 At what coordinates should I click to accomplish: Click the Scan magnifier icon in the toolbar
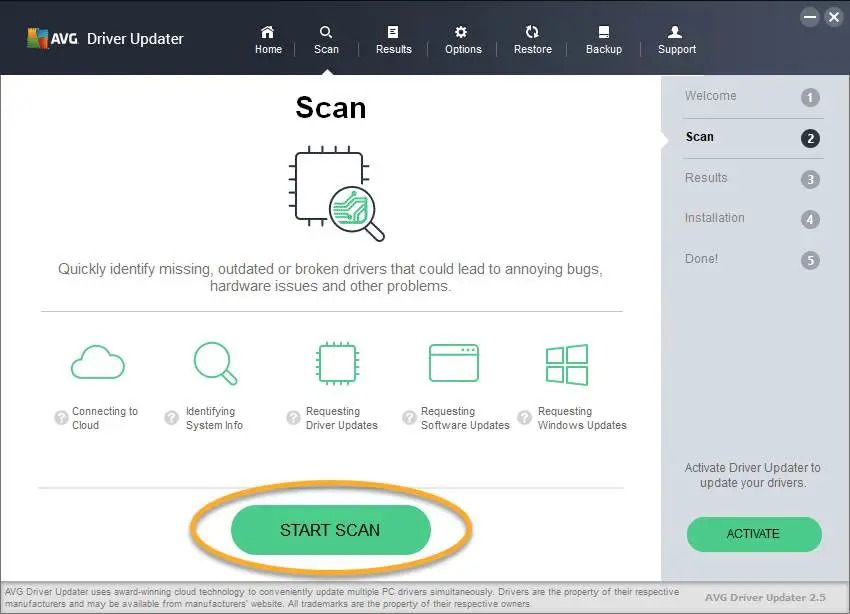coord(326,32)
